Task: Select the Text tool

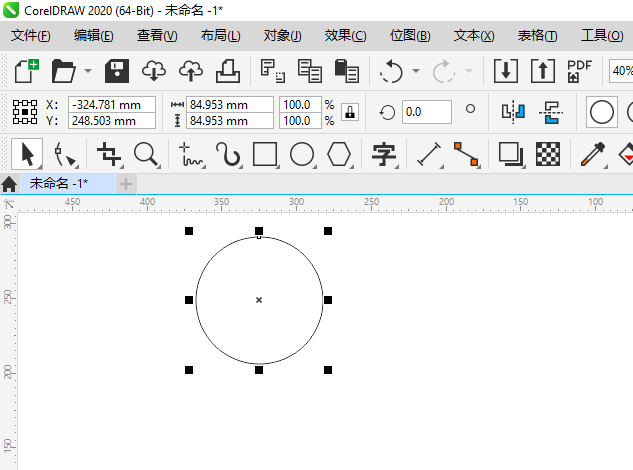Action: pyautogui.click(x=384, y=154)
